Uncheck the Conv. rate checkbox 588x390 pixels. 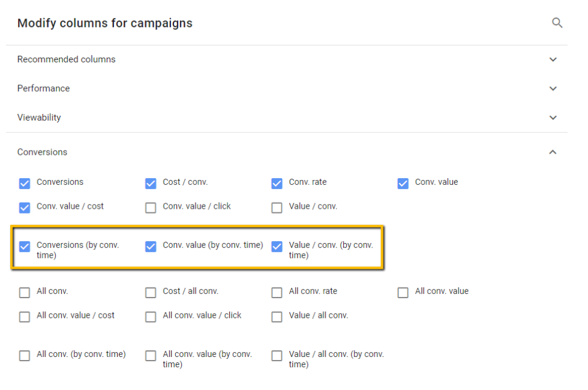tap(277, 183)
